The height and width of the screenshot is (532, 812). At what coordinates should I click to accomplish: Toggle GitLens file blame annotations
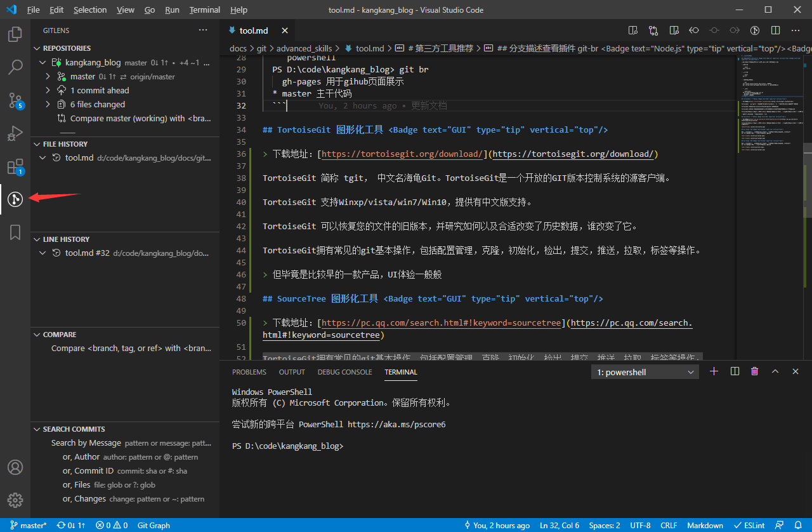755,30
